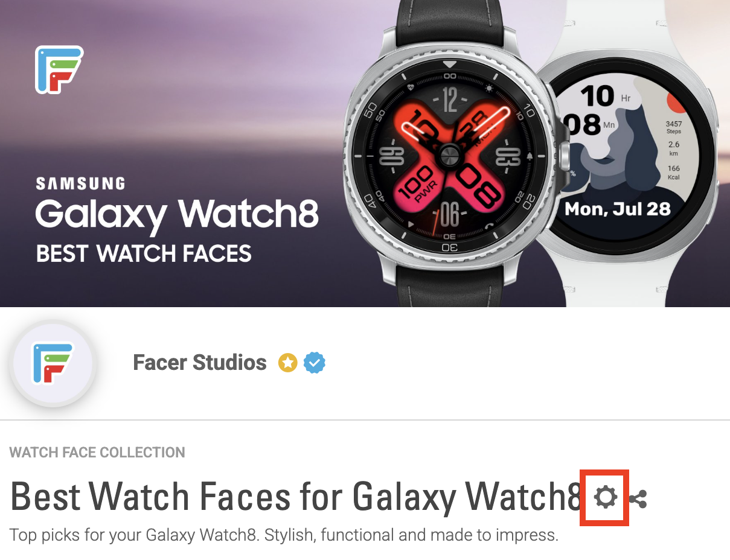Click the WATCH FACE COLLECTION label
Image resolution: width=730 pixels, height=560 pixels.
97,453
